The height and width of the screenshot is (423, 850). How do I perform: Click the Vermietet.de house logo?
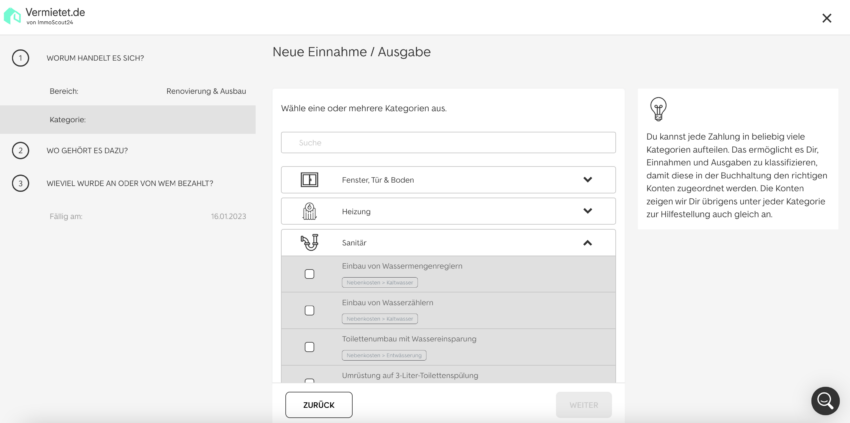pos(13,16)
